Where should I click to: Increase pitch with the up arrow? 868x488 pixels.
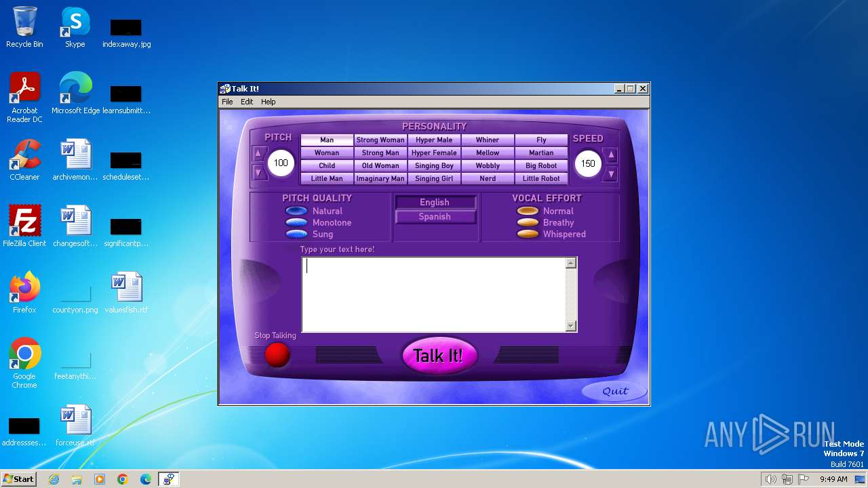pos(258,155)
